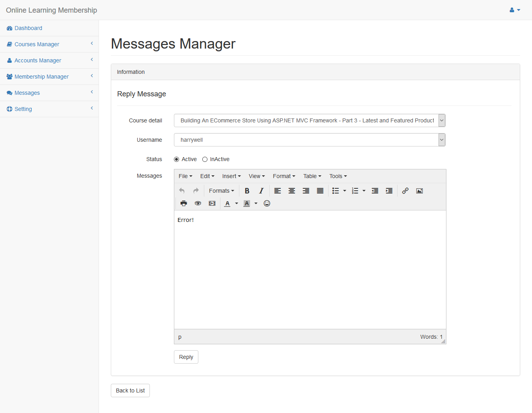Open the Insert menu in editor

(x=231, y=176)
